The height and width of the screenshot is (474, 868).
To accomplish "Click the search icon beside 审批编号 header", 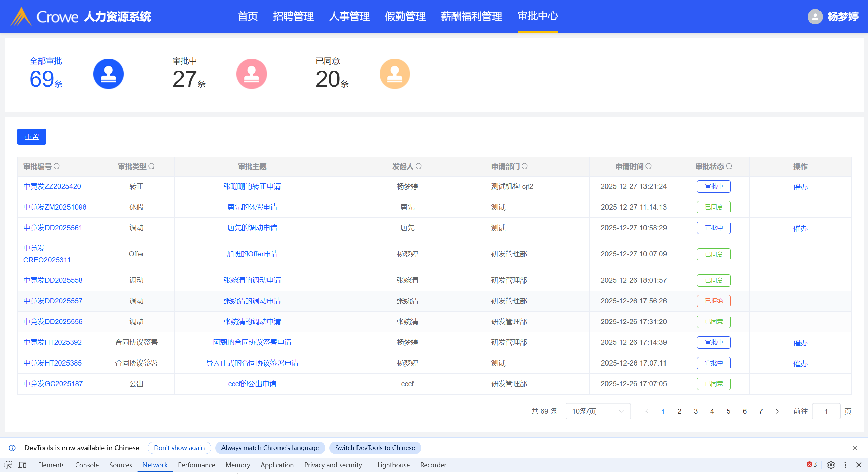I will click(57, 166).
